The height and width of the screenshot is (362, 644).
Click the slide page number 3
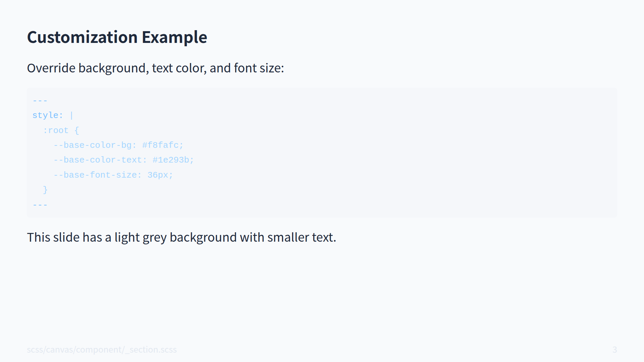pyautogui.click(x=614, y=350)
